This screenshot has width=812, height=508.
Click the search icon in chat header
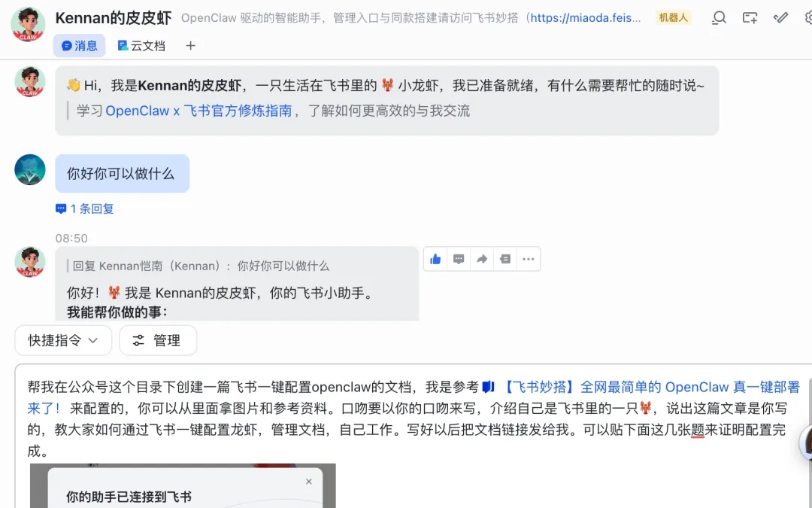pyautogui.click(x=719, y=18)
